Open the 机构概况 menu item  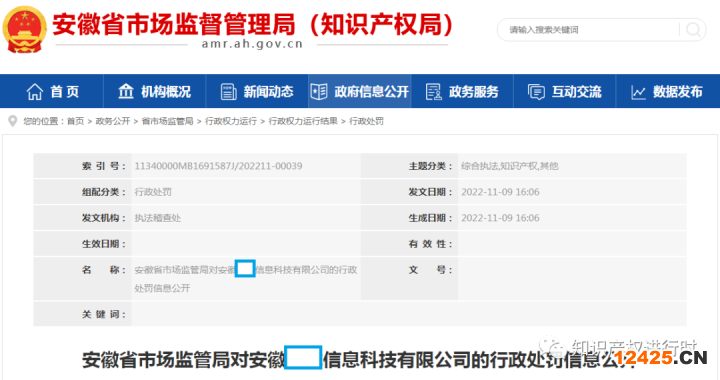166,92
